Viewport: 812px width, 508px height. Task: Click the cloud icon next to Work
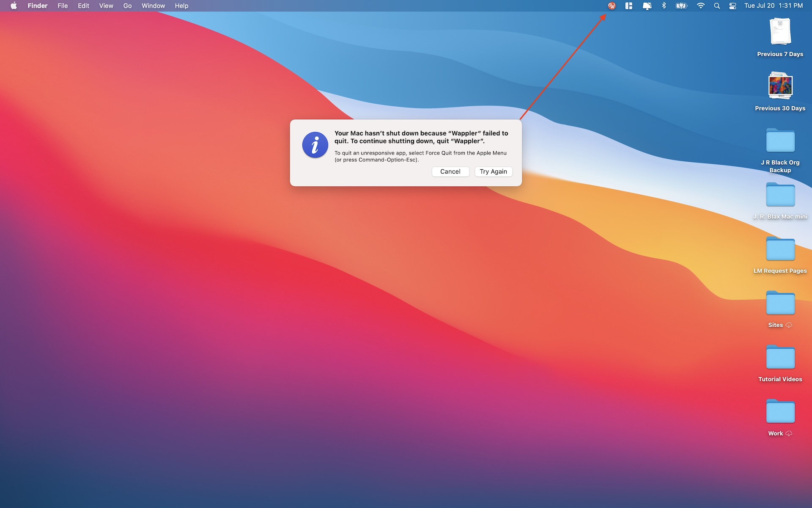(x=789, y=433)
